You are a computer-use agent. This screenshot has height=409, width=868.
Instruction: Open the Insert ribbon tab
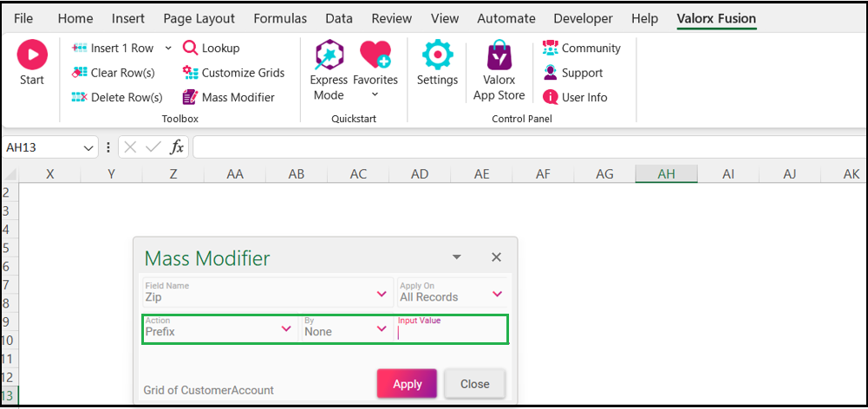point(127,18)
